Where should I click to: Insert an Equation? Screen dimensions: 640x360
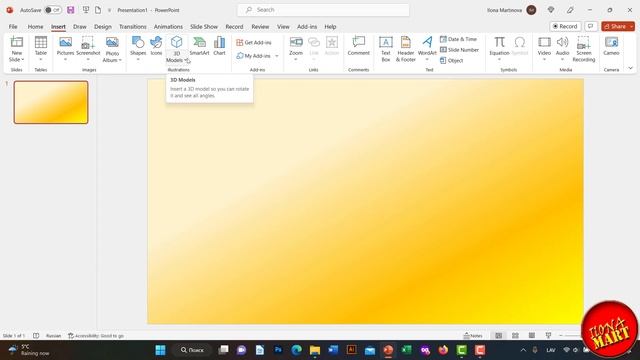[499, 49]
